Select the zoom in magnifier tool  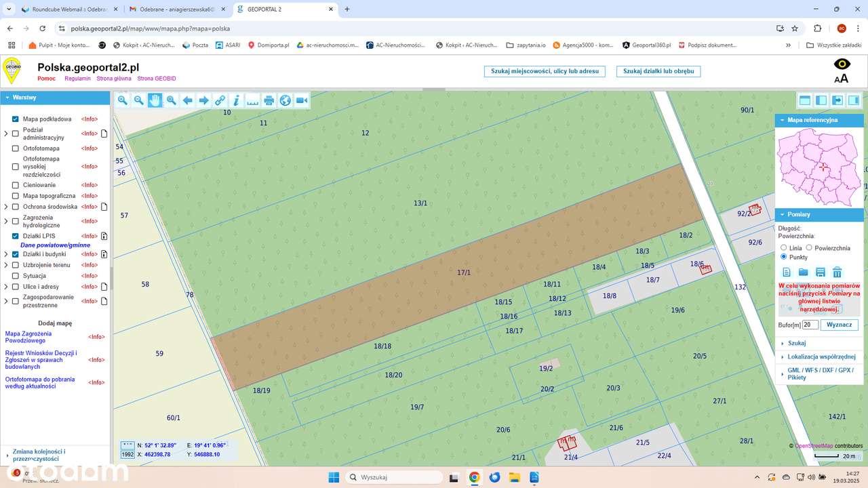point(123,100)
